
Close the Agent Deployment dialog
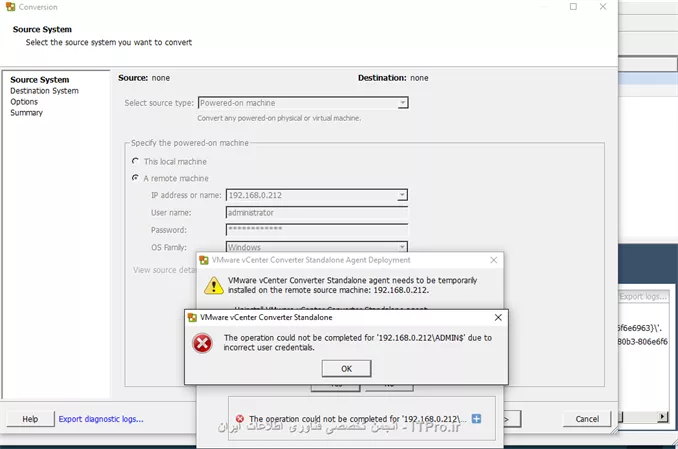coord(493,260)
